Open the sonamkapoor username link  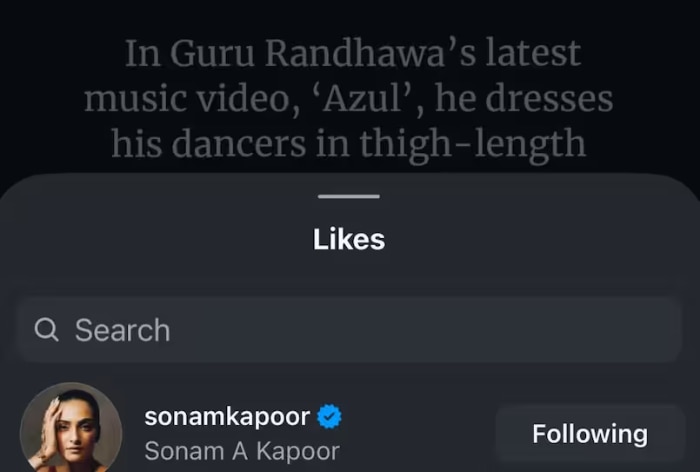point(229,415)
